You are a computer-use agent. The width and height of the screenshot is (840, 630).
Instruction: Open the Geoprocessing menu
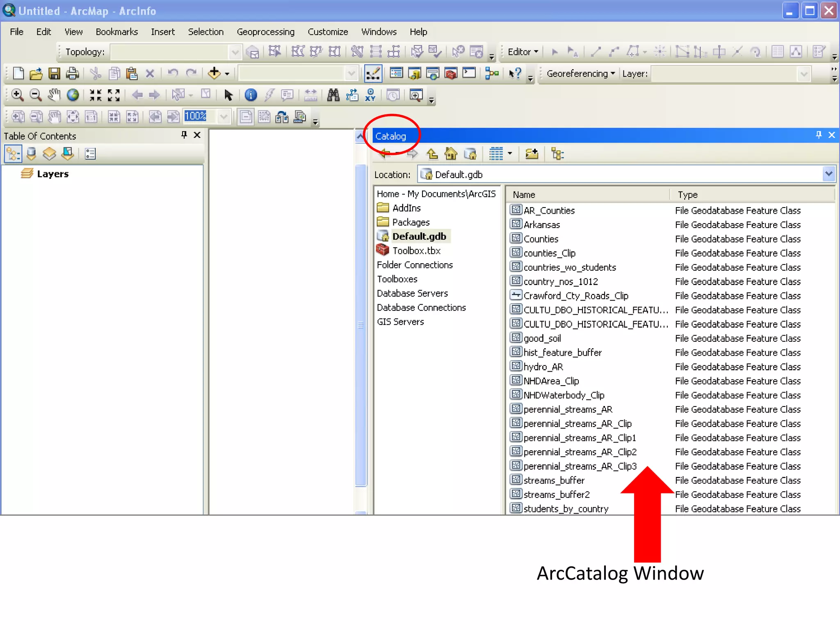click(265, 32)
